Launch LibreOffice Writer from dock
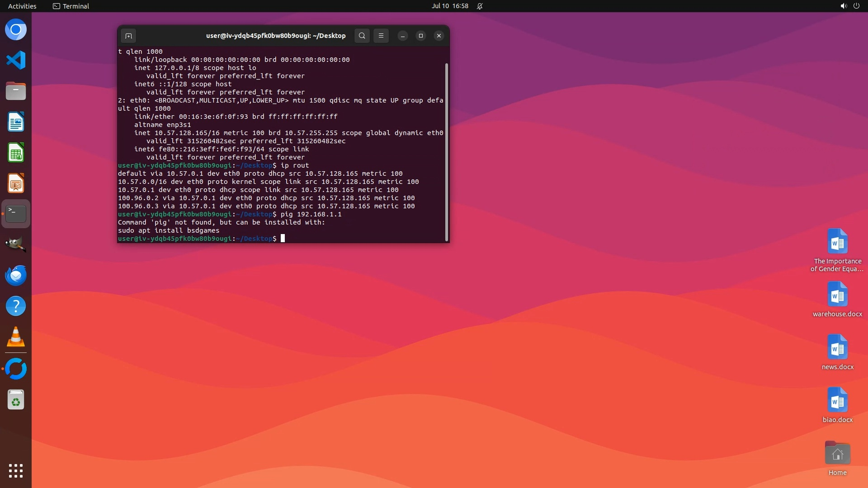 (16, 122)
